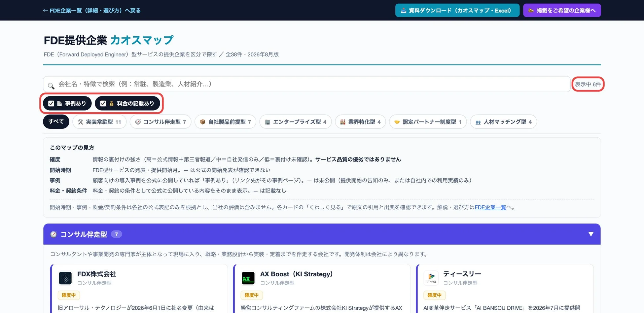Open 掲載をご希望の企業様へ button
Image resolution: width=644 pixels, height=313 pixels.
(562, 10)
